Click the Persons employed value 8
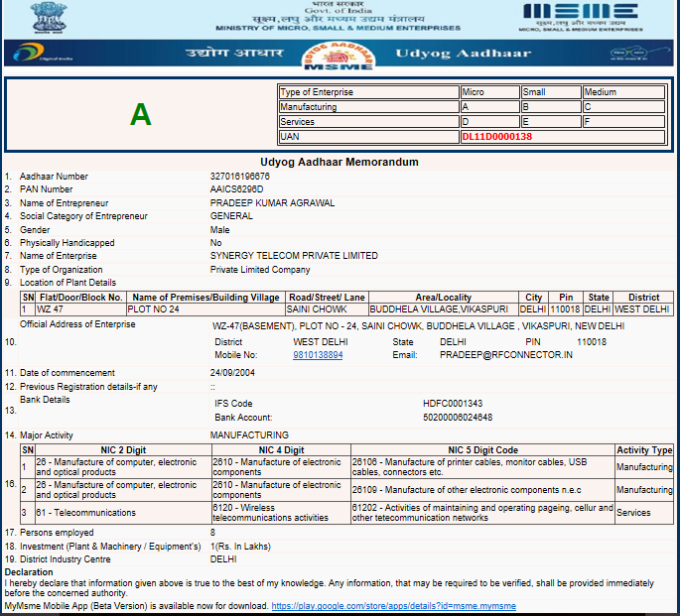 point(212,533)
